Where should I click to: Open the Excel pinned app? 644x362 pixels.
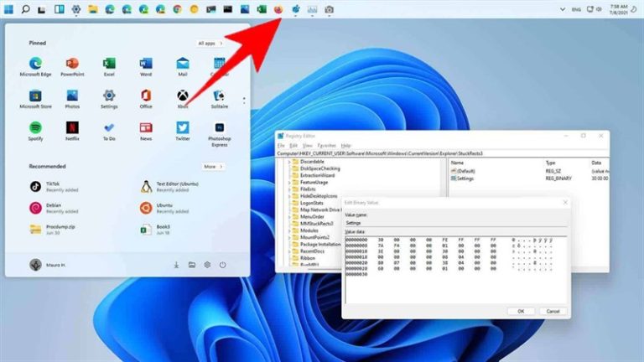(x=109, y=65)
